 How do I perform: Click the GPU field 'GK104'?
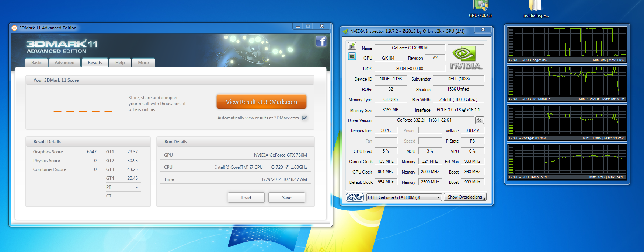tap(388, 58)
